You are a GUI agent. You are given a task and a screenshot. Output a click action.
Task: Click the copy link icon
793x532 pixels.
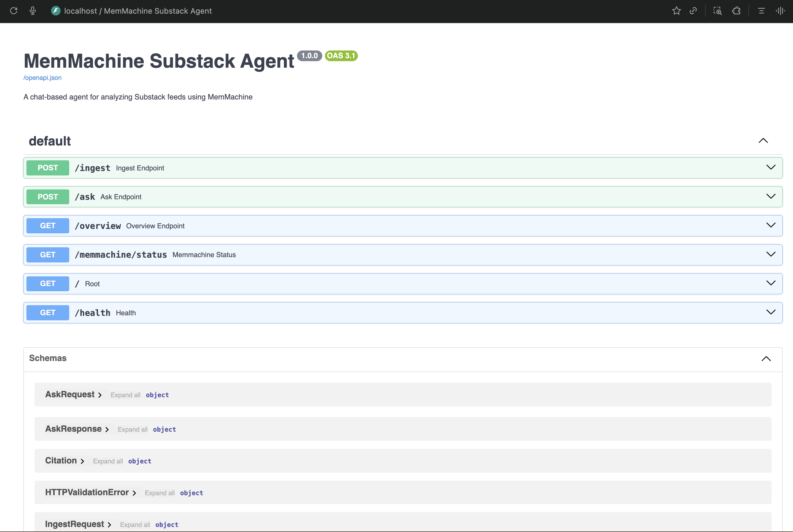[x=693, y=11]
